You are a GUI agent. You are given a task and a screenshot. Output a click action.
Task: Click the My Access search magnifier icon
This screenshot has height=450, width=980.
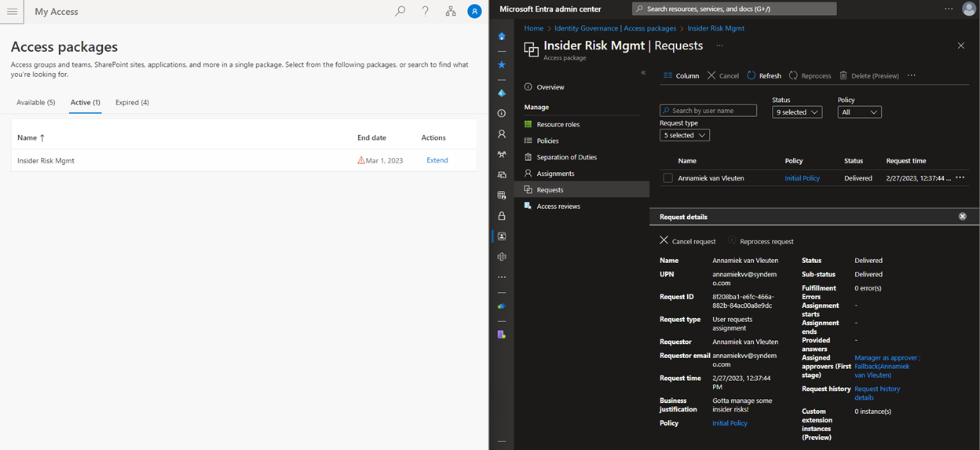[x=400, y=11]
